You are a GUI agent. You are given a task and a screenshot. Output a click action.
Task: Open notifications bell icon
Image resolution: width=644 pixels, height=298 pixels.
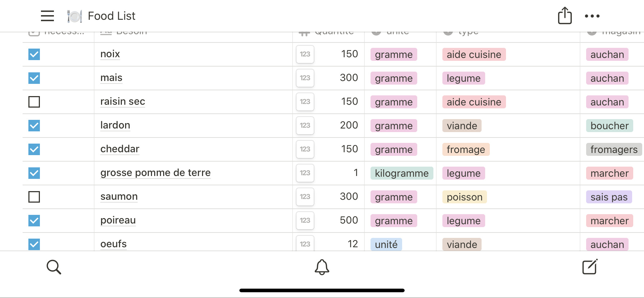(322, 267)
